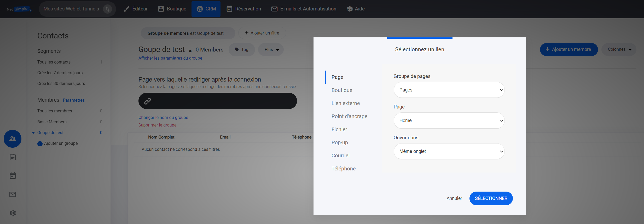Click the Tag button
This screenshot has width=644, height=224.
point(242,50)
